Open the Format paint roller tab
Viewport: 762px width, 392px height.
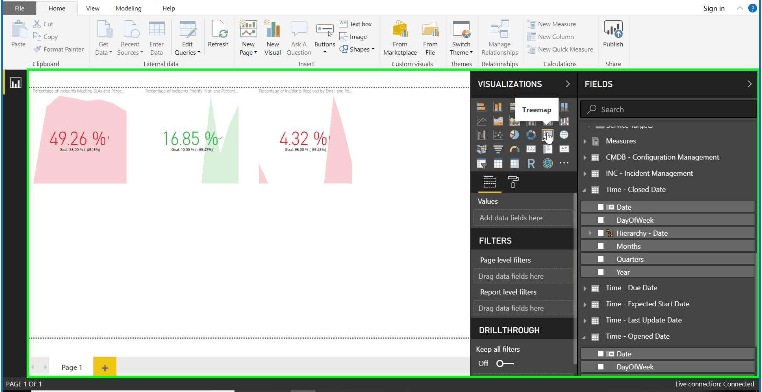513,182
